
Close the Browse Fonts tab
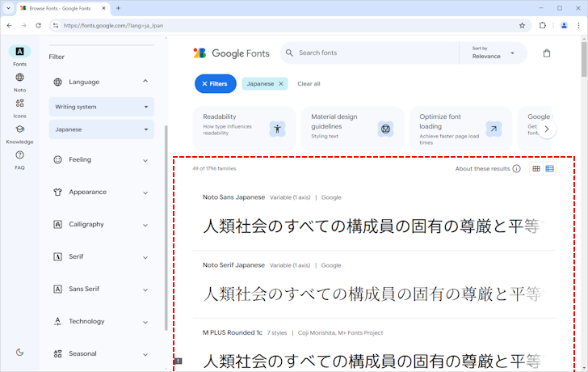point(104,8)
